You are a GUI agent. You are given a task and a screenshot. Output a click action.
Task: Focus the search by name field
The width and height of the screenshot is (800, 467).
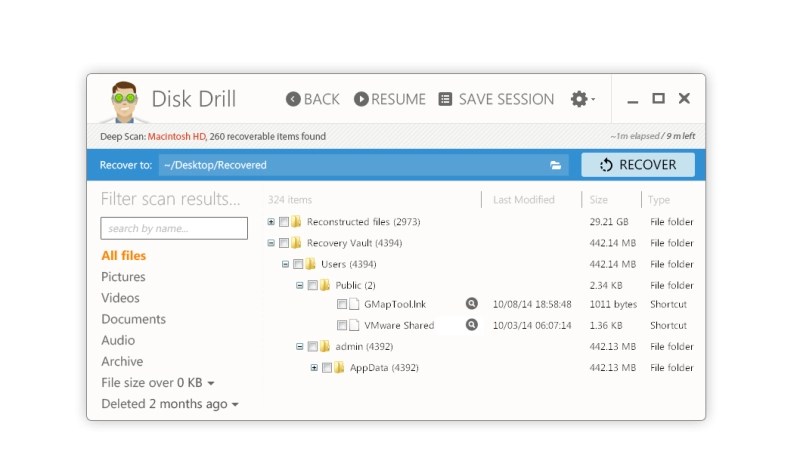click(174, 228)
